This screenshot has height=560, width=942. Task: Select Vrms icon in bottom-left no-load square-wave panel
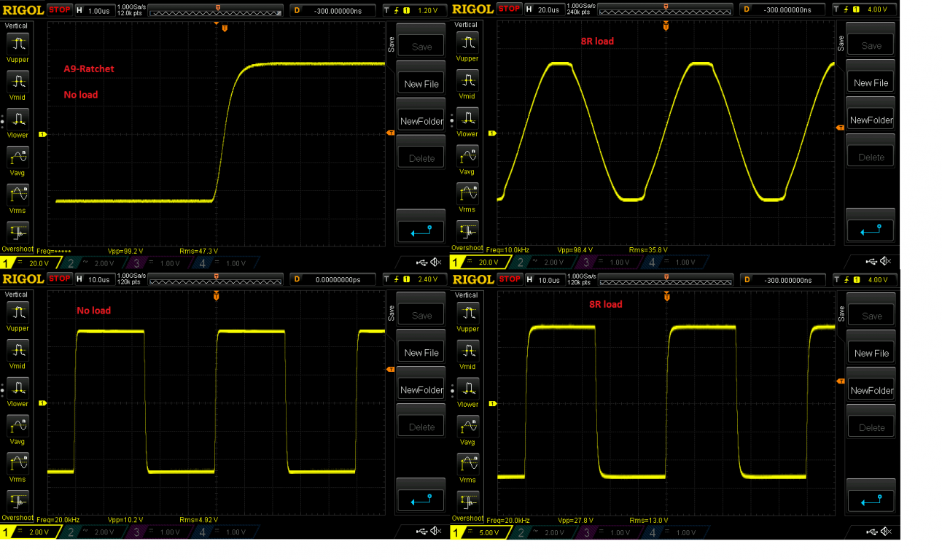click(x=16, y=463)
